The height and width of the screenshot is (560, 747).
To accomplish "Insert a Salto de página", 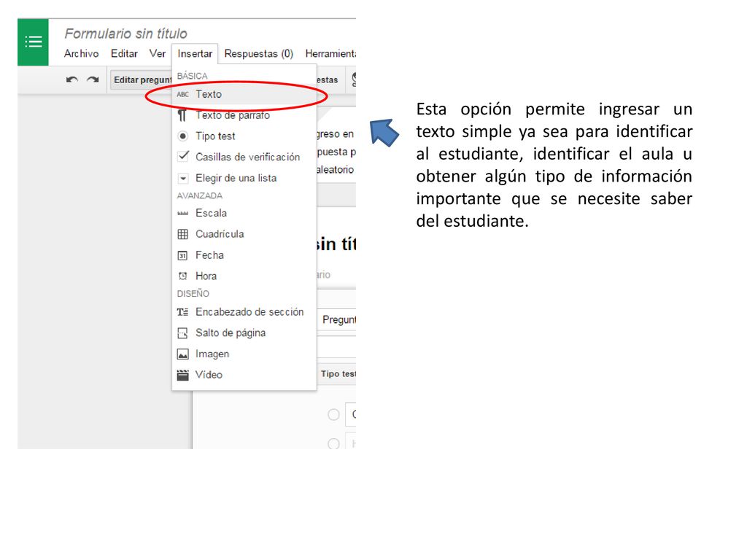I will point(244,332).
